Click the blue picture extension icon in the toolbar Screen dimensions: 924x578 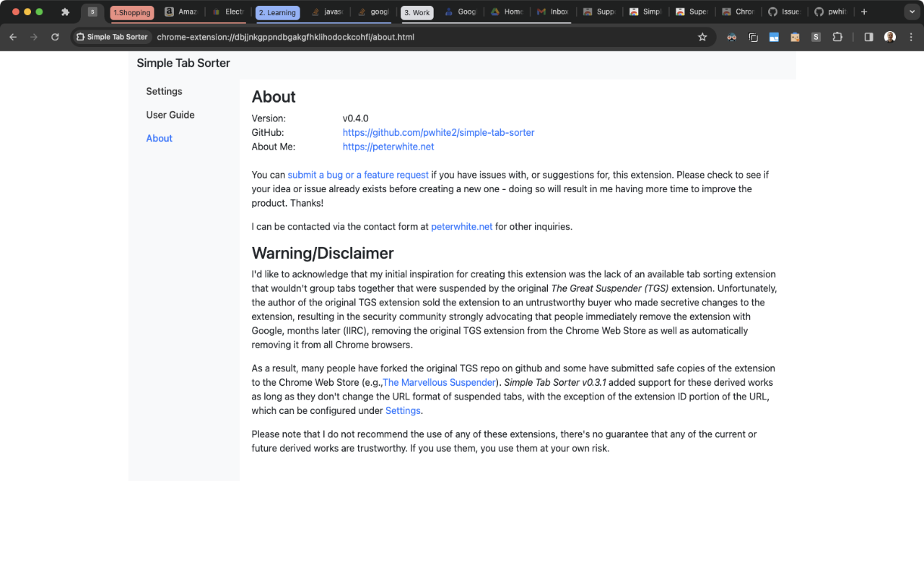(774, 37)
